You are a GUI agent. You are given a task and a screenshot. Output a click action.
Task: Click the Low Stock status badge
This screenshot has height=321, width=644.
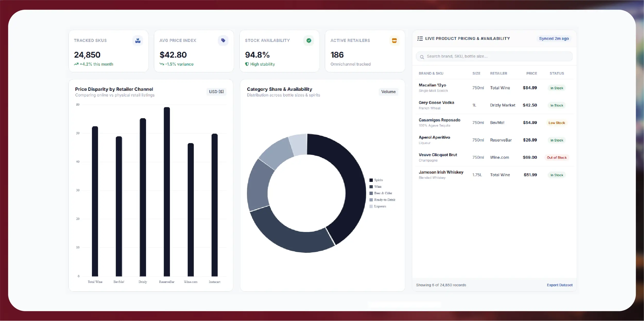[x=557, y=123]
